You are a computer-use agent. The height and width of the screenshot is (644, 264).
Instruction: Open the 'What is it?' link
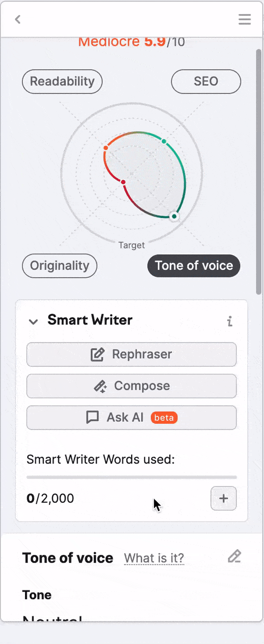point(154,558)
